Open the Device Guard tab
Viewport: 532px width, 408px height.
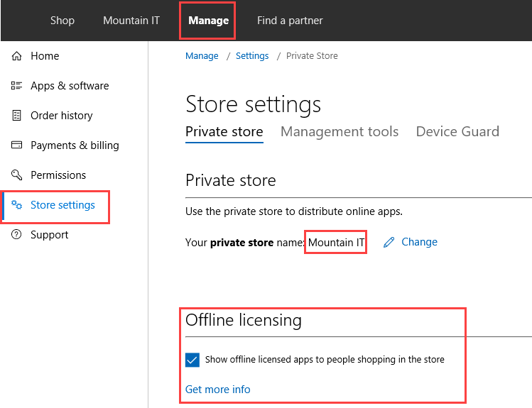[457, 131]
